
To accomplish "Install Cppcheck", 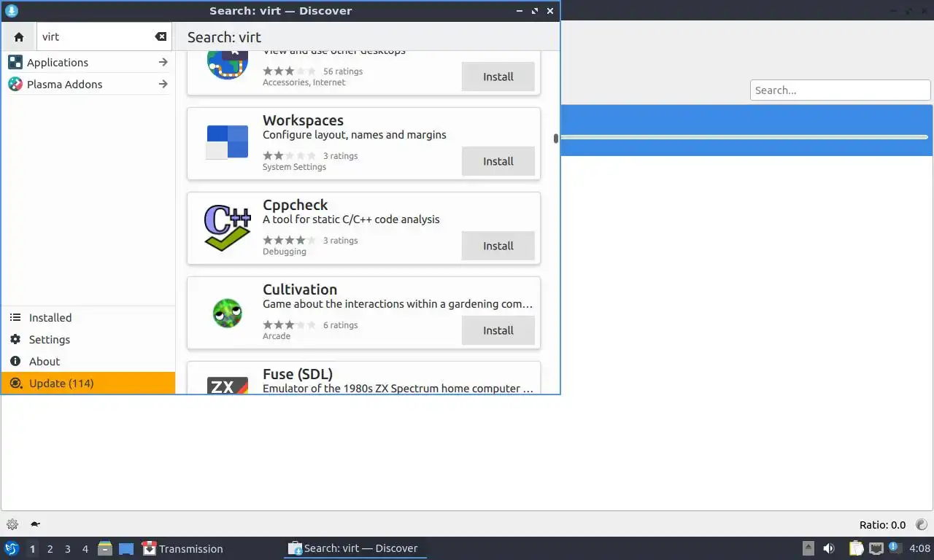I will click(x=498, y=246).
